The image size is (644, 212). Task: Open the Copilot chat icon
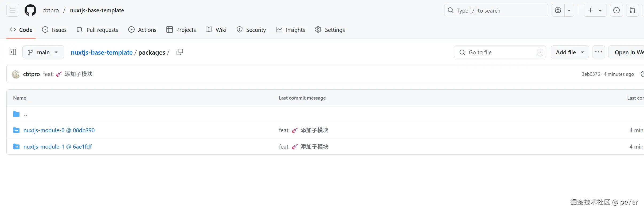pos(558,10)
